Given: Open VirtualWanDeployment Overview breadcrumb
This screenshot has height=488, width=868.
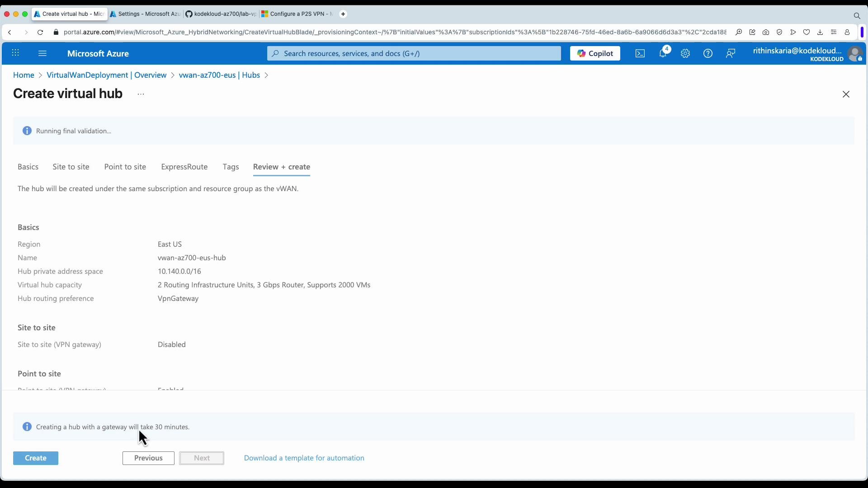Looking at the screenshot, I should click(x=107, y=75).
